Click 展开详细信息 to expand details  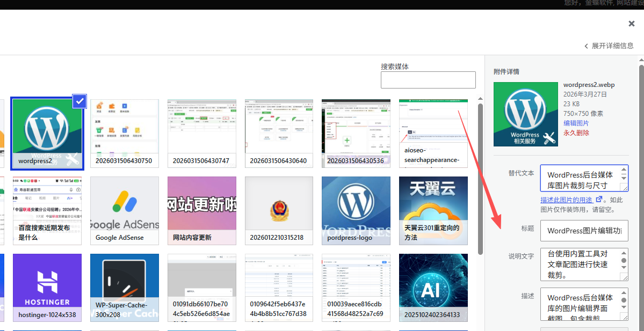click(609, 46)
